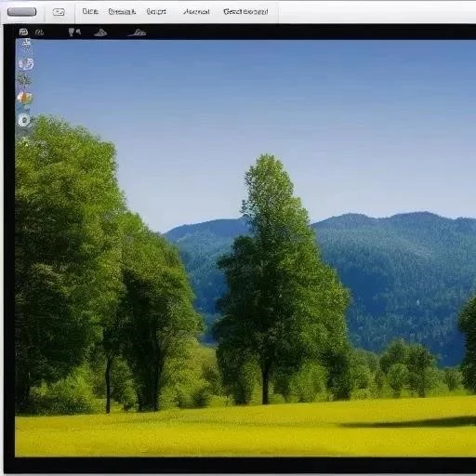Select the mountain icon with an underline in the dark toolbar
The image size is (476, 476).
138,33
